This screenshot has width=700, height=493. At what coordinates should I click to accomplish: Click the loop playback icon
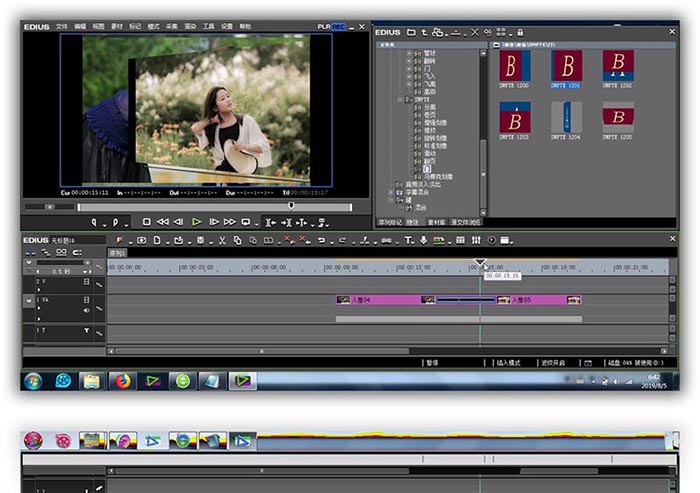[246, 221]
